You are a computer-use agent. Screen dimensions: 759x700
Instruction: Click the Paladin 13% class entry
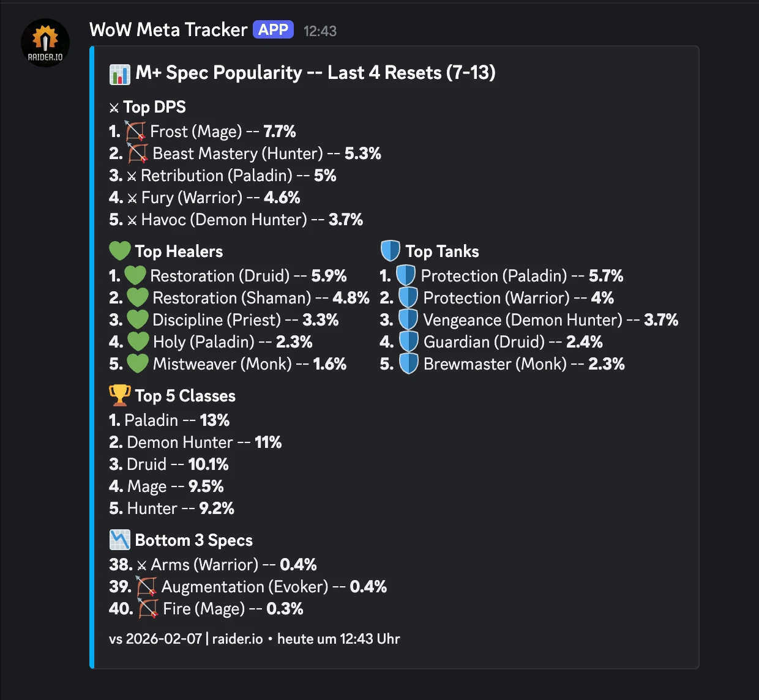point(169,420)
